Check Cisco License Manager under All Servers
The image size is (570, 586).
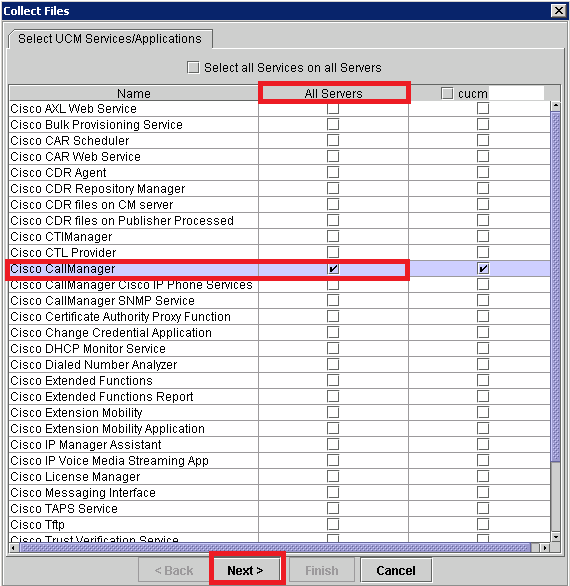coord(333,476)
